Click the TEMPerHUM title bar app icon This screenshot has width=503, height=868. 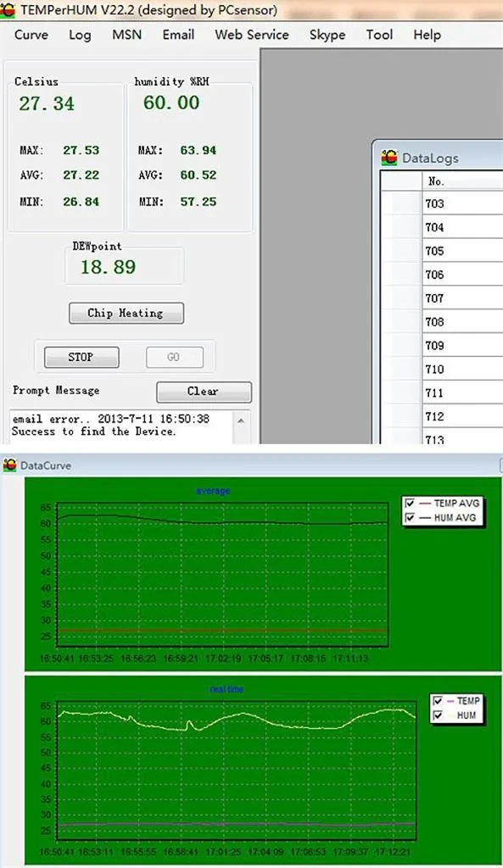8,10
